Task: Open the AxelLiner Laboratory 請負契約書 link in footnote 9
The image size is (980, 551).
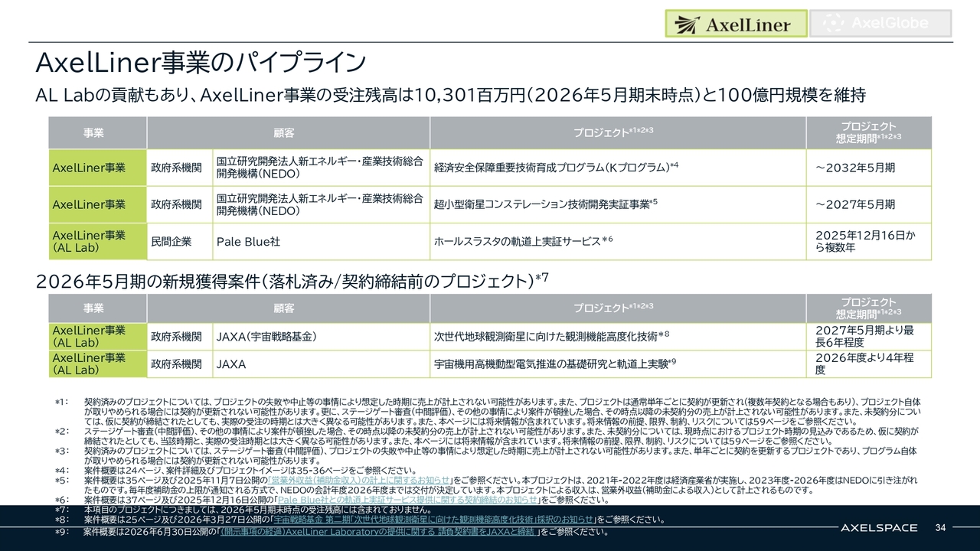Action: click(x=379, y=531)
